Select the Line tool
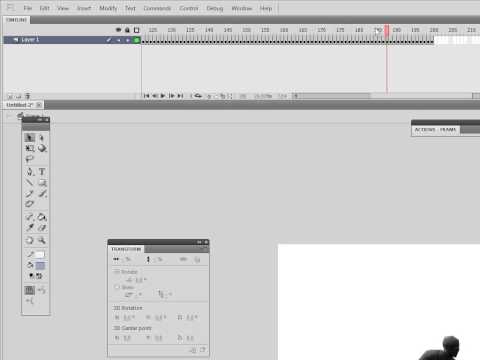 30,183
